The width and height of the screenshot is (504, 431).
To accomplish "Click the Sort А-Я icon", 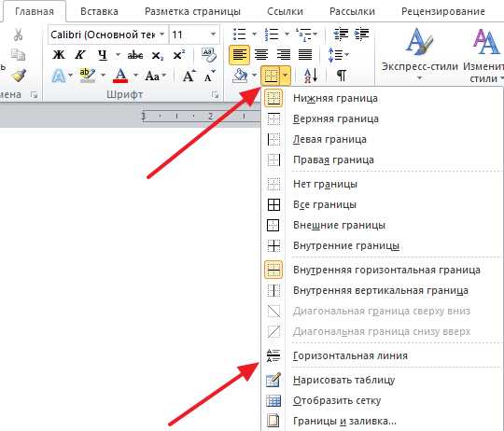I will [x=311, y=76].
